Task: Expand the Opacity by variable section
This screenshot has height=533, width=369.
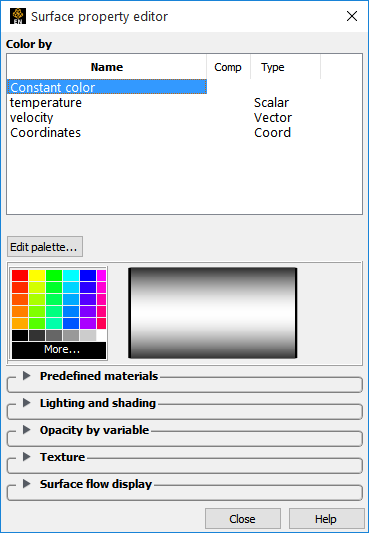Action: click(x=27, y=430)
